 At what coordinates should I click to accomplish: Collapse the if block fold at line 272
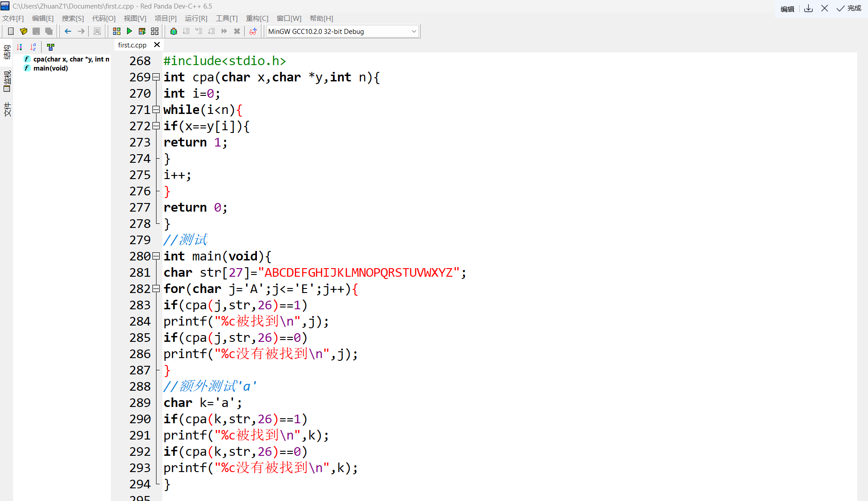coord(156,126)
